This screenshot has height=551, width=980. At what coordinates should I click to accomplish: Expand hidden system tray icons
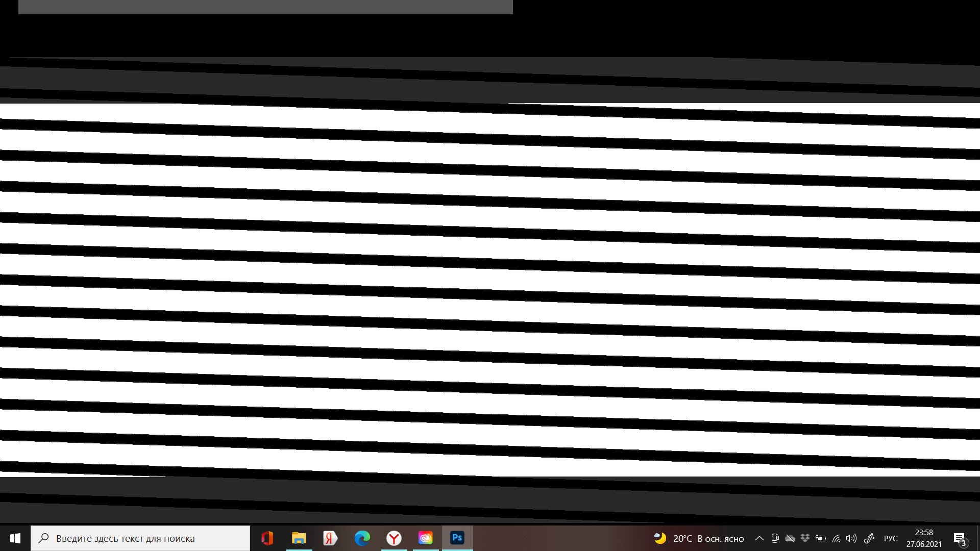click(x=759, y=538)
